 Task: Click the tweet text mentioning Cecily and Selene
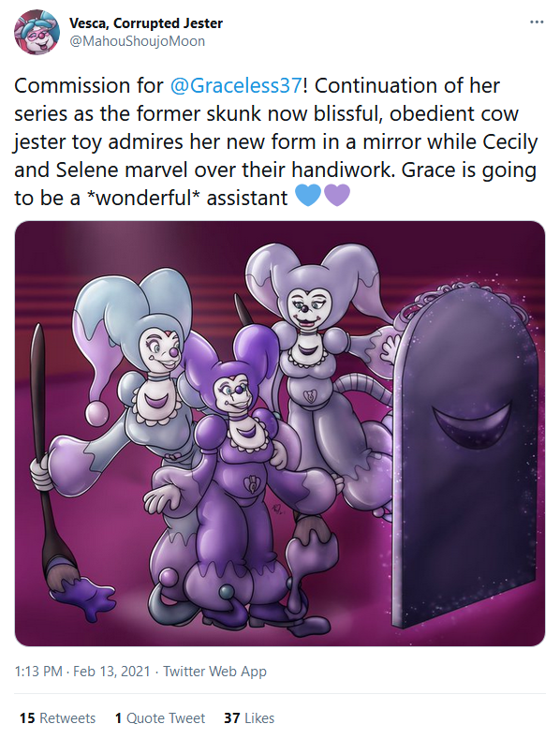pyautogui.click(x=275, y=141)
